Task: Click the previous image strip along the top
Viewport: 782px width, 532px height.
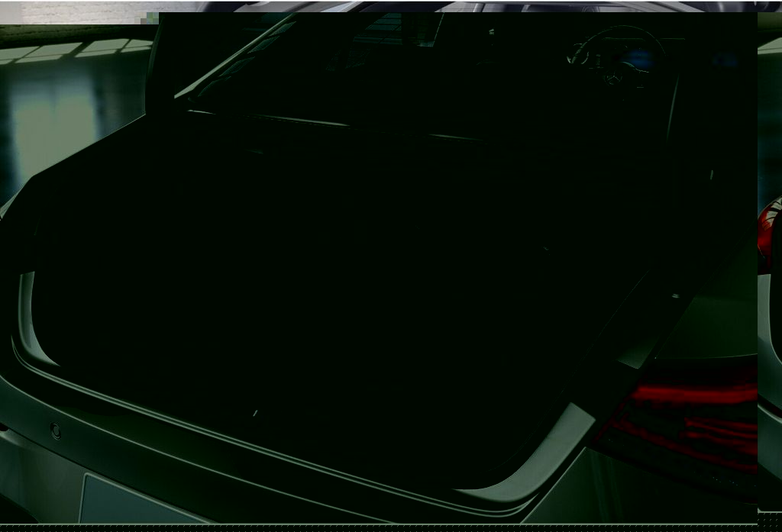Action: click(458, 6)
